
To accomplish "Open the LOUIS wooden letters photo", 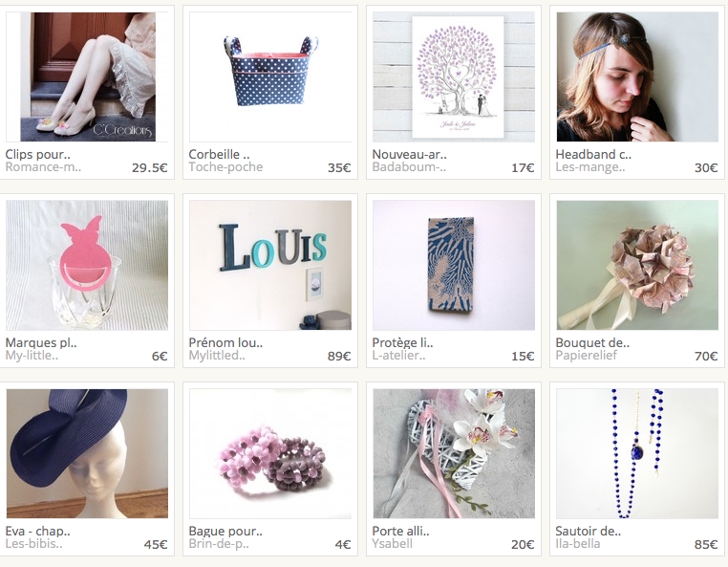I will point(270,265).
